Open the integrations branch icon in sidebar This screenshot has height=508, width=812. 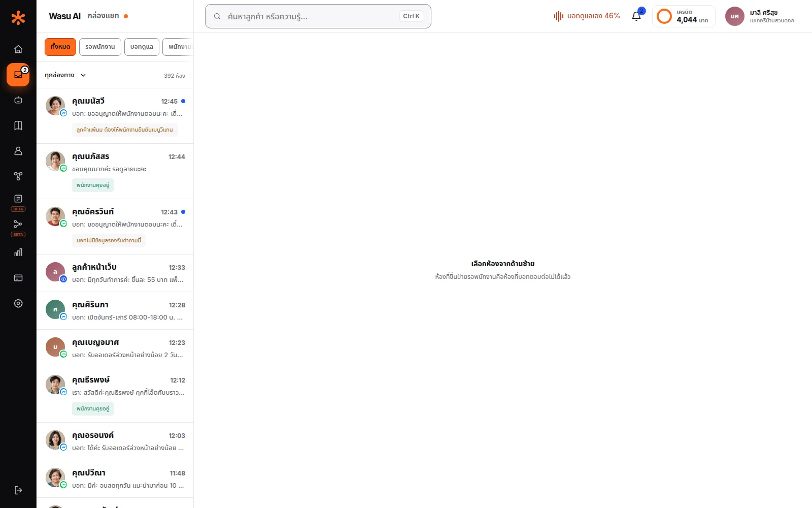coord(18,176)
